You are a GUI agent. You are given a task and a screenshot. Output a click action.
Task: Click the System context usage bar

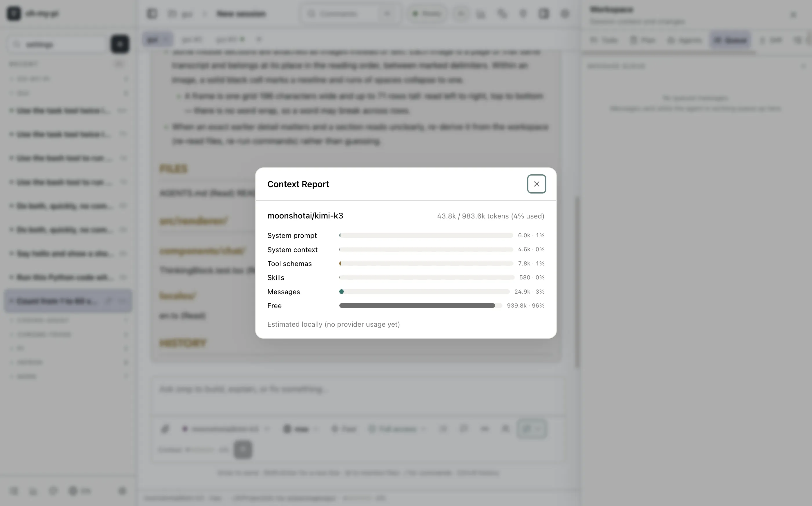[x=426, y=250]
